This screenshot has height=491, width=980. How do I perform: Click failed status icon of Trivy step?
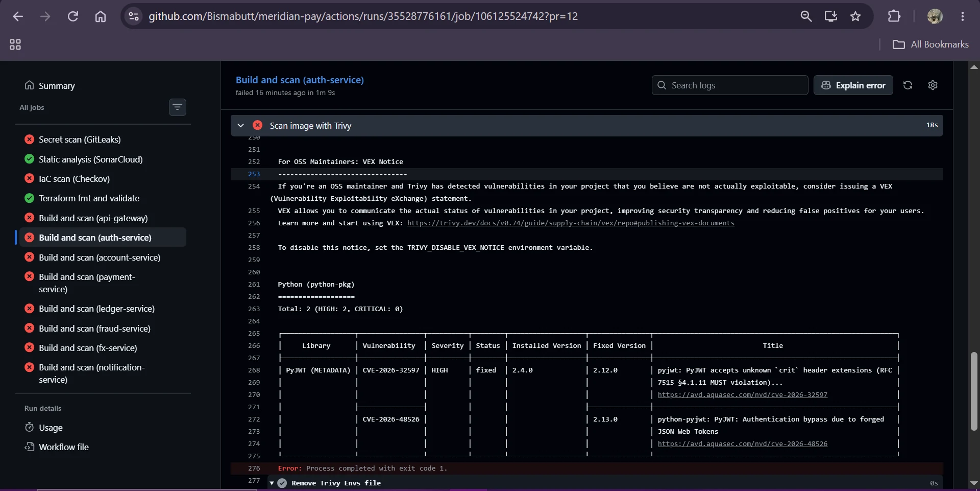click(x=258, y=125)
